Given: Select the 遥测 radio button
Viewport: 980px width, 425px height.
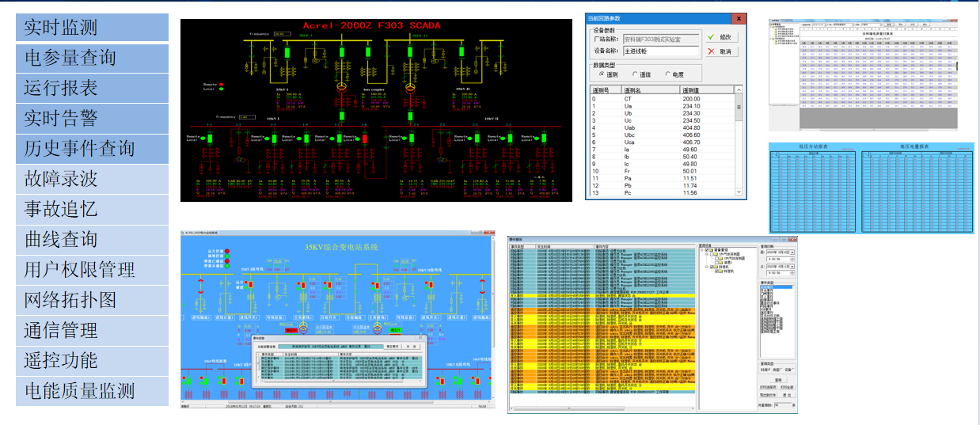Looking at the screenshot, I should (602, 74).
